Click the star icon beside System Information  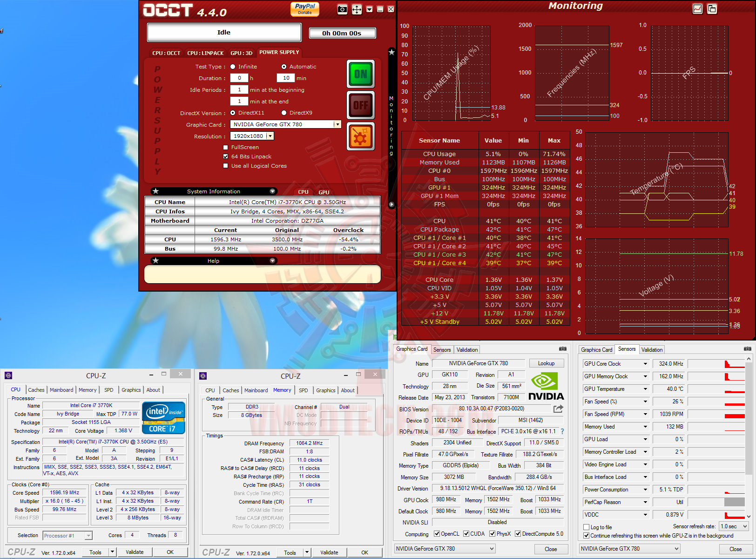point(156,191)
